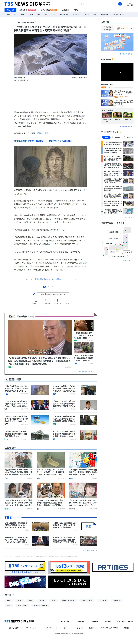Click the DIG GAMES banner
The image size is (138, 644).
click(x=25, y=582)
